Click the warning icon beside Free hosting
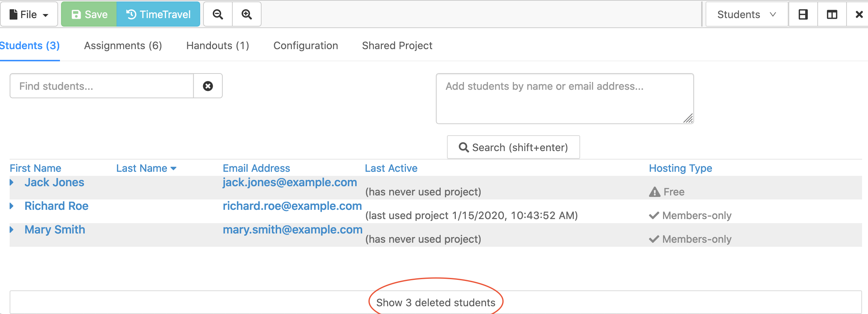 point(655,192)
